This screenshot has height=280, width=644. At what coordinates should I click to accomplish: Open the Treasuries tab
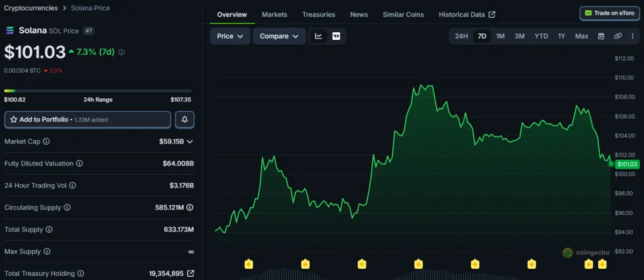click(319, 15)
